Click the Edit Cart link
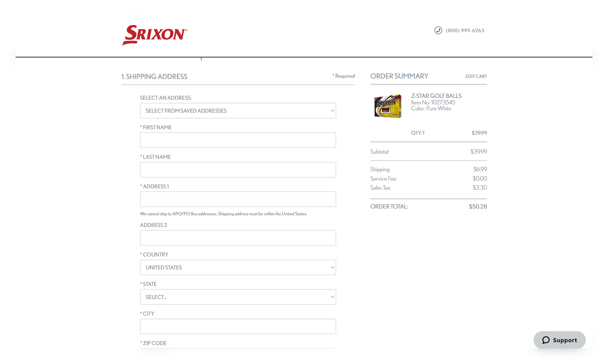The width and height of the screenshot is (608, 364). (x=476, y=76)
